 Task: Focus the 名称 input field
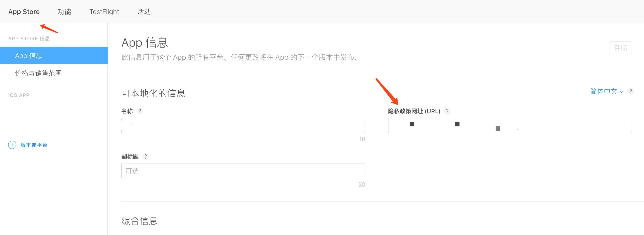tap(243, 125)
